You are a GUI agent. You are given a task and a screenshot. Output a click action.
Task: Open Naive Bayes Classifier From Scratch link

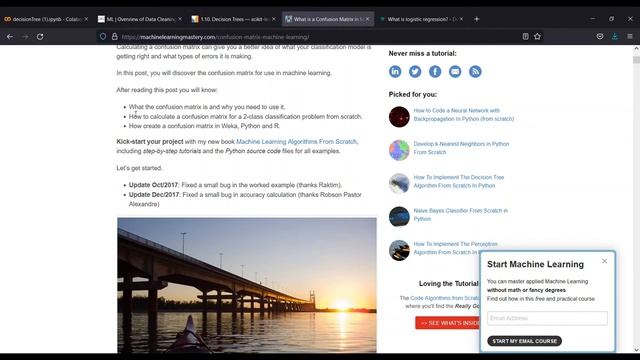click(x=460, y=215)
